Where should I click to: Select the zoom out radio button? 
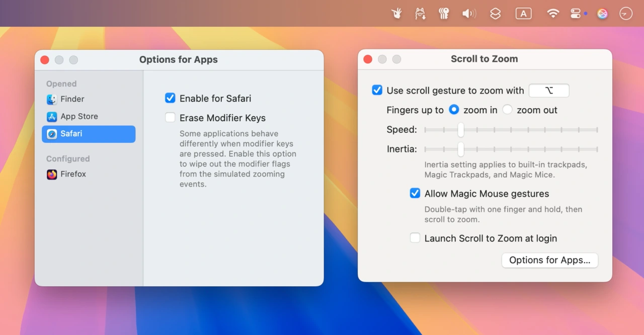click(x=508, y=110)
